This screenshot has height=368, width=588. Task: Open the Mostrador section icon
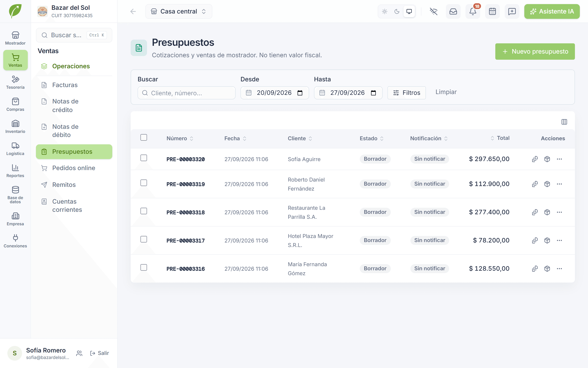[15, 38]
